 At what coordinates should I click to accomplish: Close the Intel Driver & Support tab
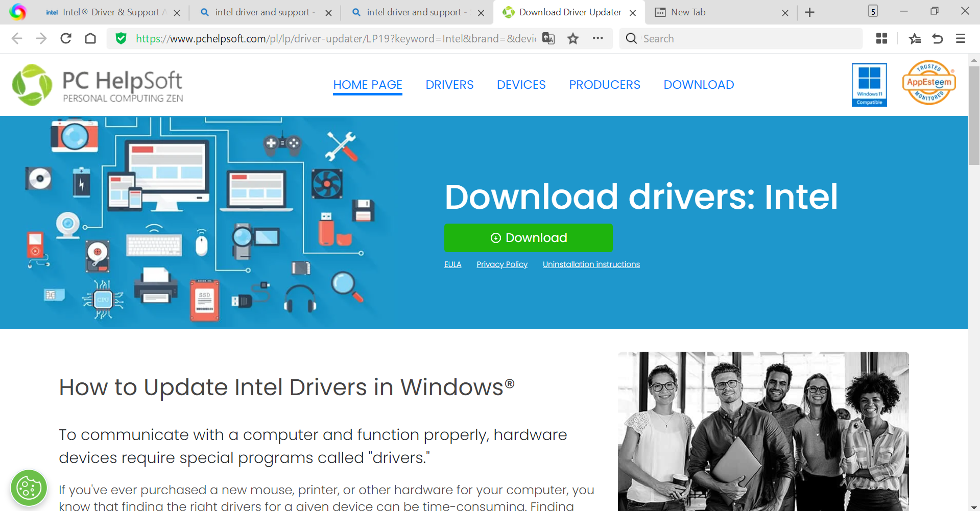tap(177, 13)
